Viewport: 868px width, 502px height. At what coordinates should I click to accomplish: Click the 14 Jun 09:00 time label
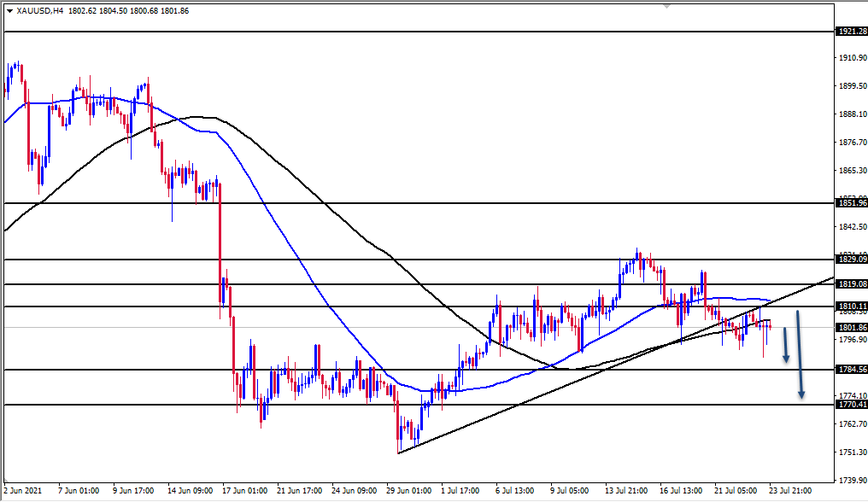[x=190, y=491]
